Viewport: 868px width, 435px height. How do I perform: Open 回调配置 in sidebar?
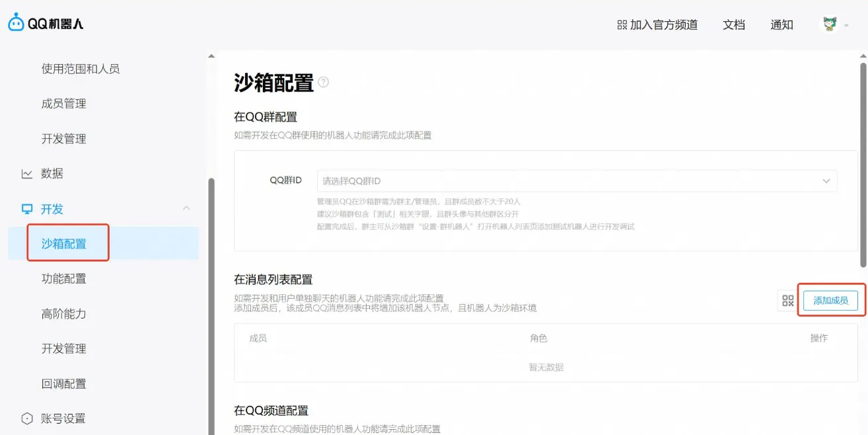pos(64,384)
